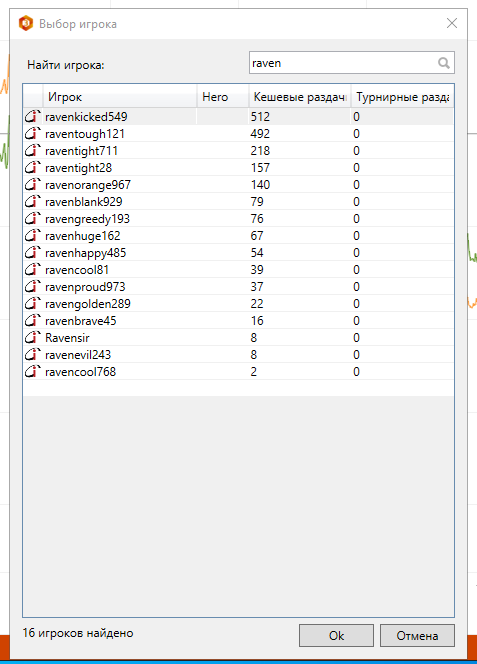Click the Отмена cancel button
This screenshot has height=664, width=477.
pyautogui.click(x=417, y=635)
